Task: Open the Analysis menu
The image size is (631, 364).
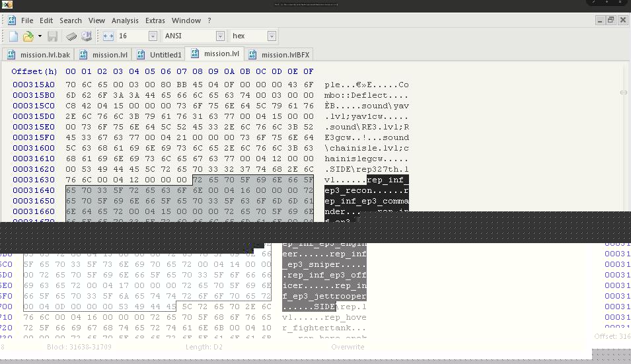Action: coord(125,20)
